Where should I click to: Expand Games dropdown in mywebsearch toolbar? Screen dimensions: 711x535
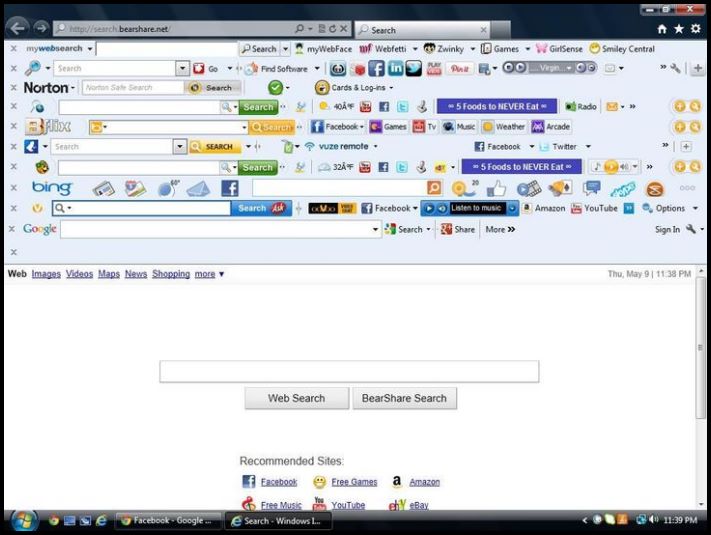tap(527, 49)
